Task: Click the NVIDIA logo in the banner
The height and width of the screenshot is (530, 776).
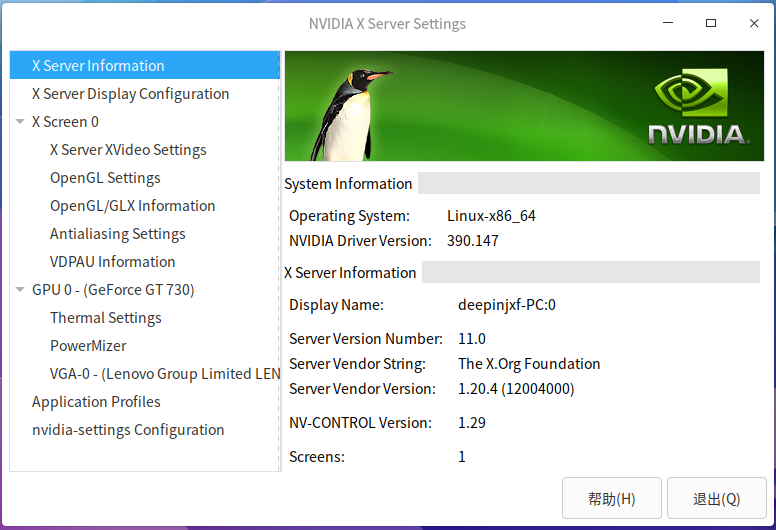Action: (x=698, y=110)
